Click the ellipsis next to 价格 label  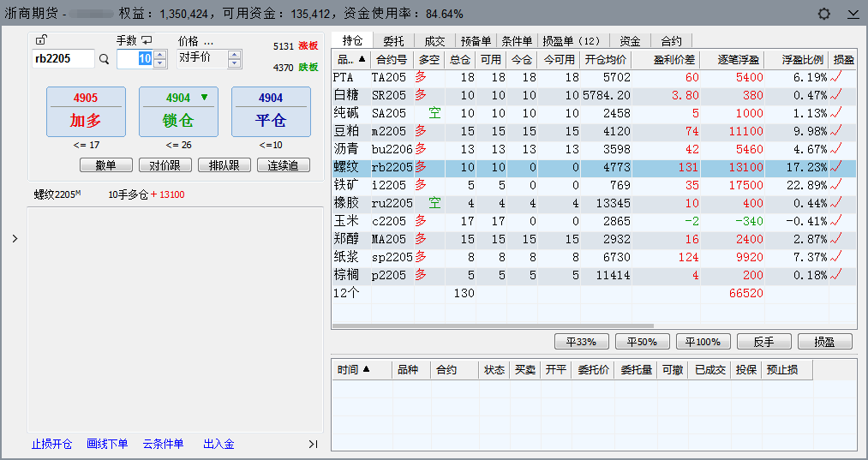208,41
